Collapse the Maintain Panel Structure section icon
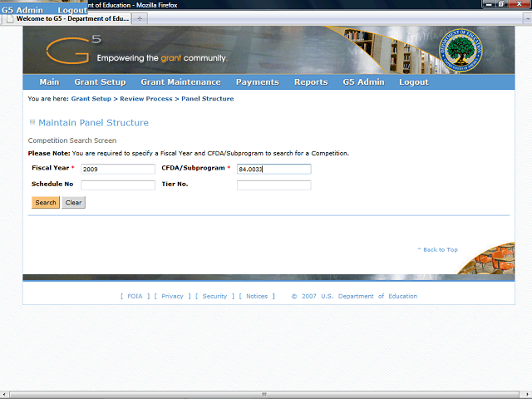The image size is (532, 399). coord(32,122)
